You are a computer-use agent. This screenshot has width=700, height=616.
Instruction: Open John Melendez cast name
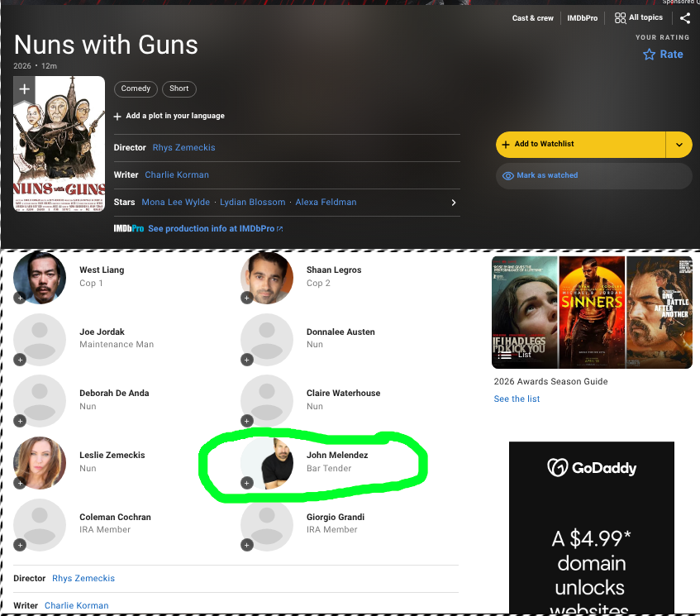point(337,456)
